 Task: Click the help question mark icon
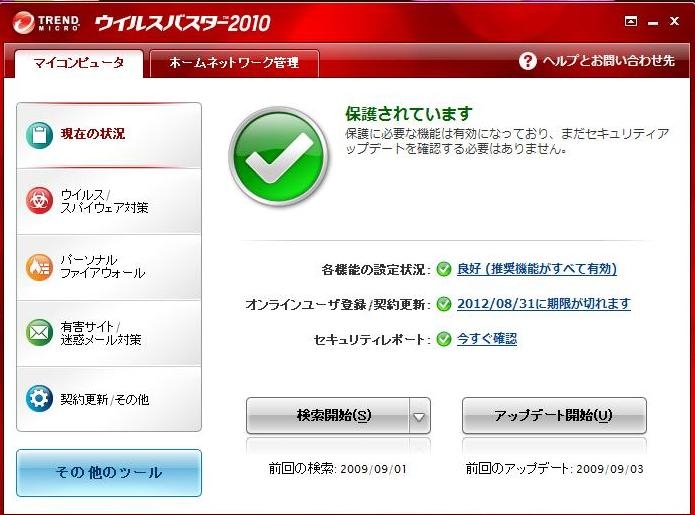pyautogui.click(x=527, y=61)
